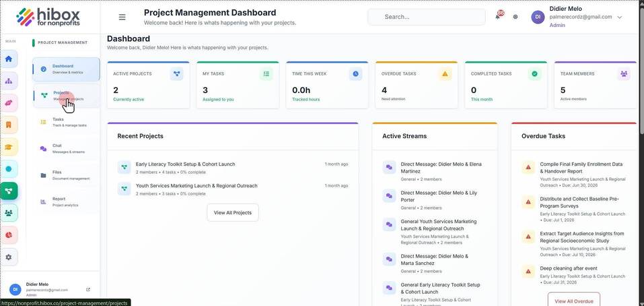
Task: Open the Projects sidebar item
Action: tap(66, 96)
